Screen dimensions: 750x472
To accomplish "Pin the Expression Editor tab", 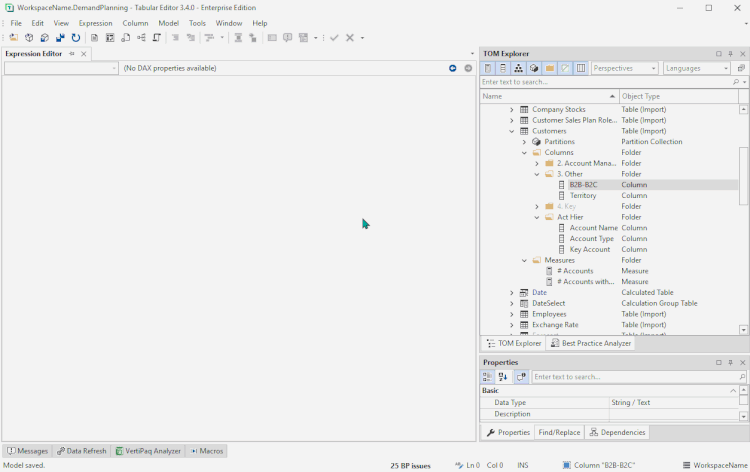I will pos(72,54).
